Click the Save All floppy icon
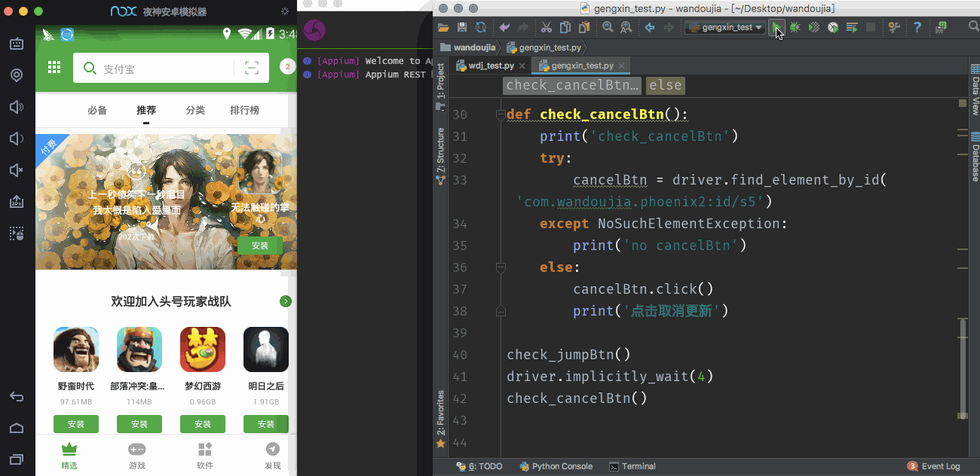This screenshot has width=980, height=476. (462, 27)
